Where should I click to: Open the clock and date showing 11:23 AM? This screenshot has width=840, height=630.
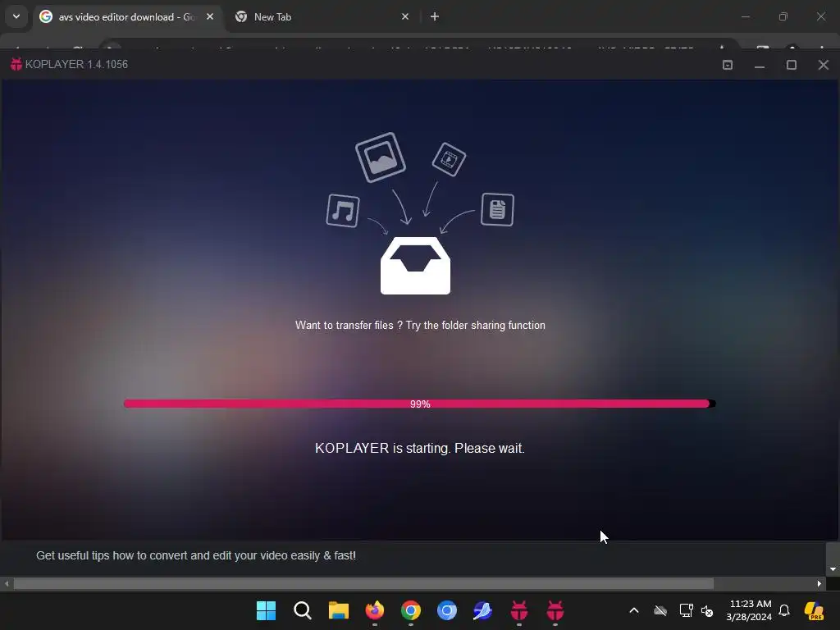(750, 610)
